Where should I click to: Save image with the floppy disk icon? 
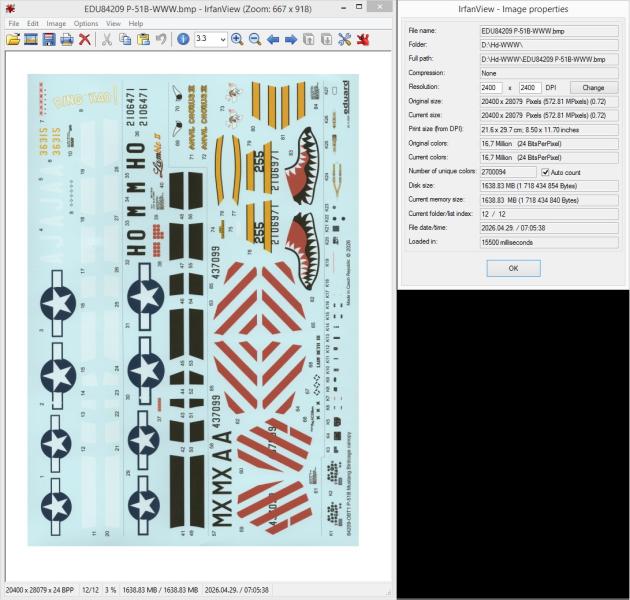[x=49, y=39]
